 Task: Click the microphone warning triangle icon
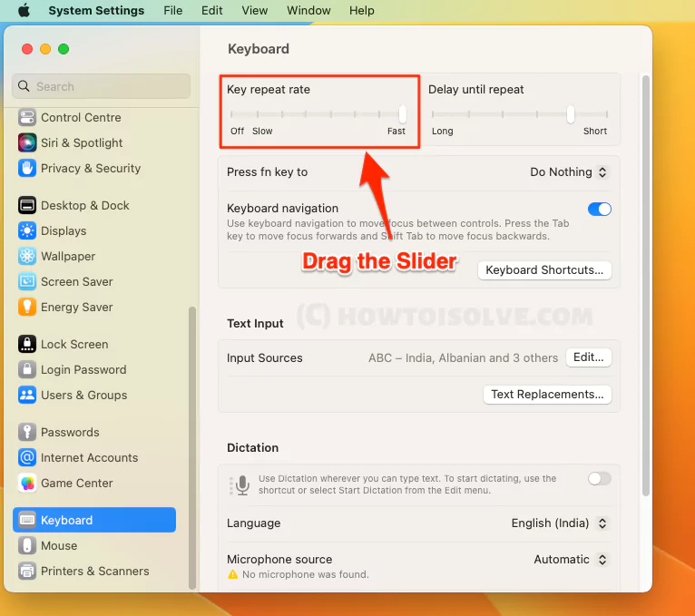tap(232, 575)
